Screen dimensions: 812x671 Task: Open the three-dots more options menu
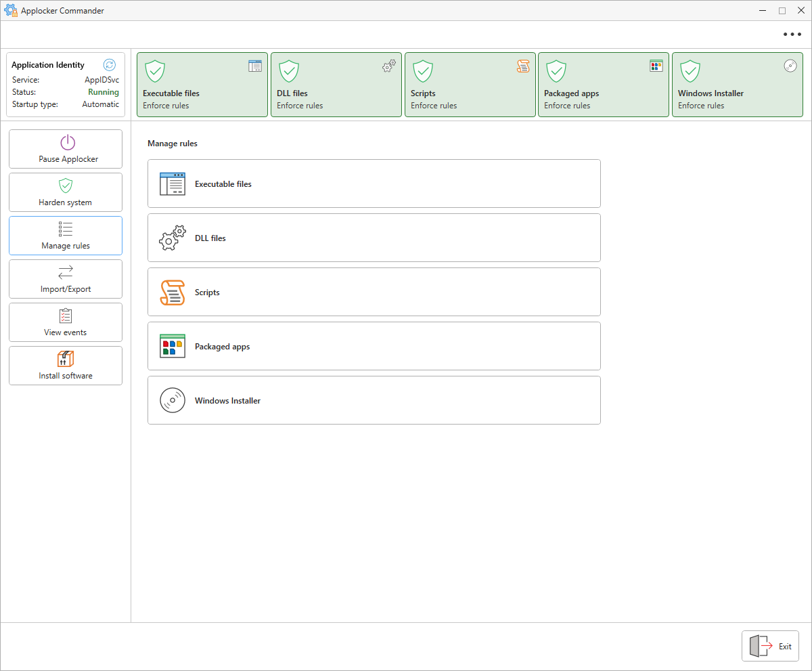pyautogui.click(x=792, y=35)
